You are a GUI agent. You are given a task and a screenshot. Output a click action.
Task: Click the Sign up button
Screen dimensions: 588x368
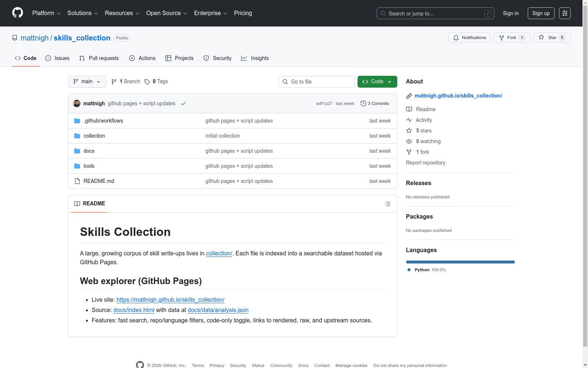click(x=541, y=13)
